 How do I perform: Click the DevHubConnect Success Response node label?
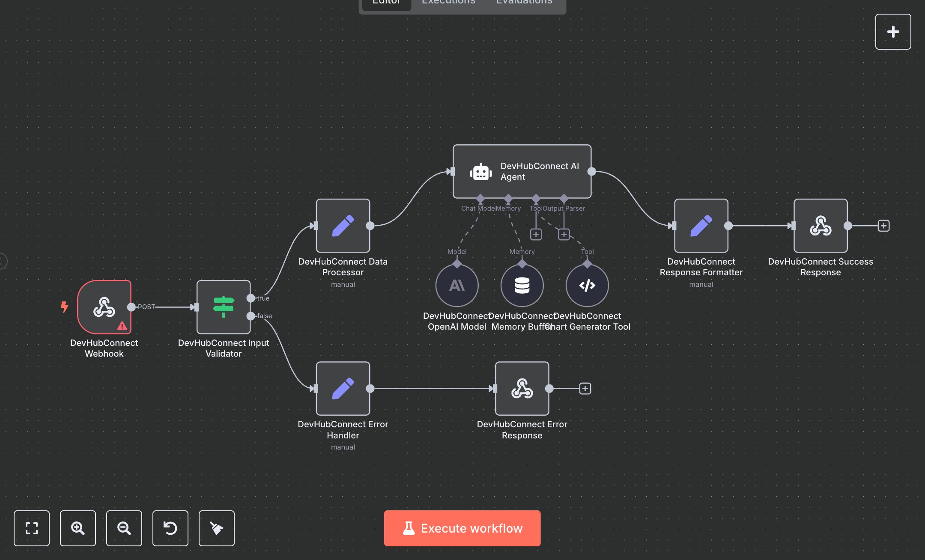point(820,267)
